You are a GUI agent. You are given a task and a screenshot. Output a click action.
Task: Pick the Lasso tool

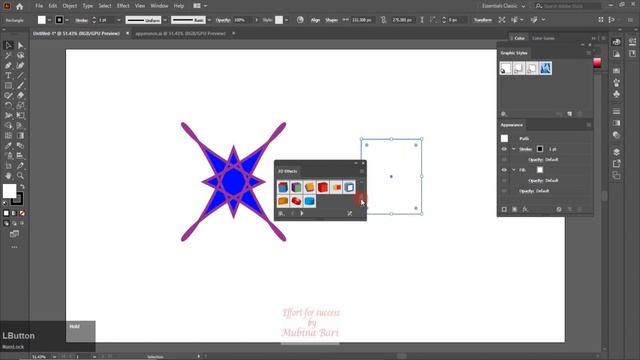pos(20,56)
